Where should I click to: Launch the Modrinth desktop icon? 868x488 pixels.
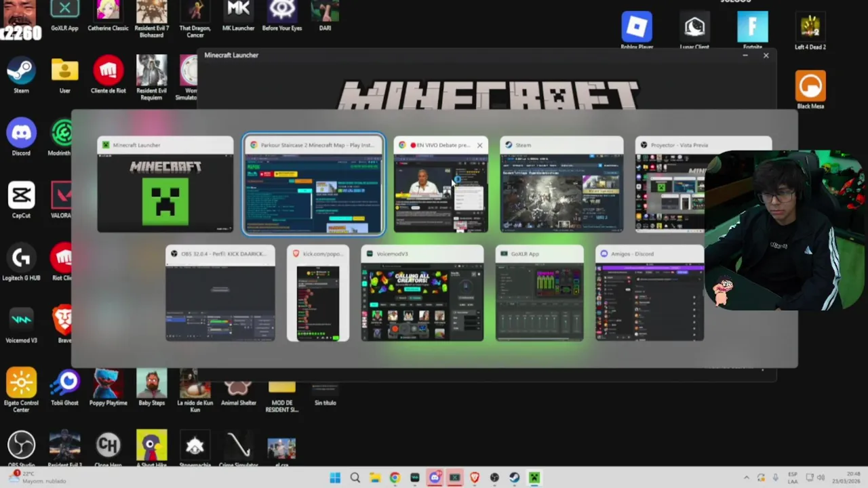point(61,138)
